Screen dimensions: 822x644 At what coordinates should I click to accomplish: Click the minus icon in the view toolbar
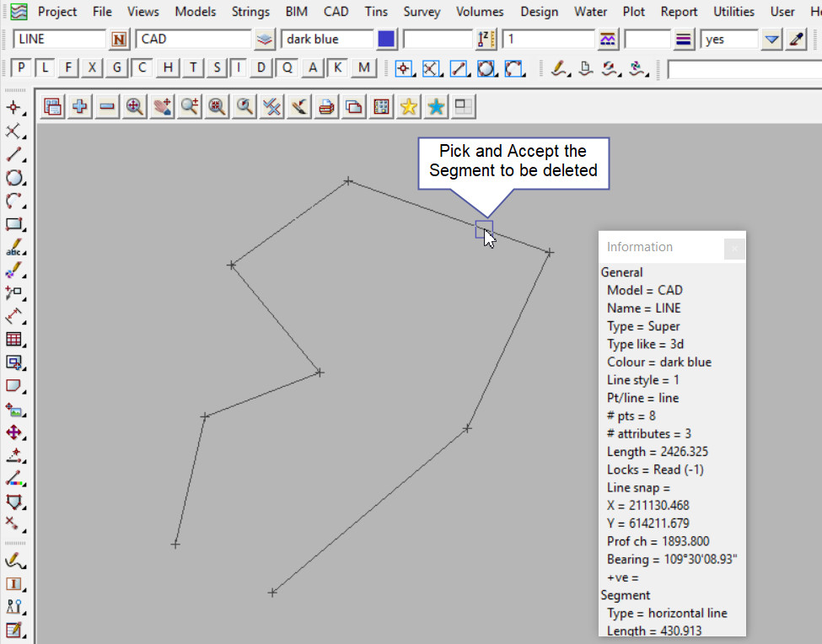tap(107, 106)
